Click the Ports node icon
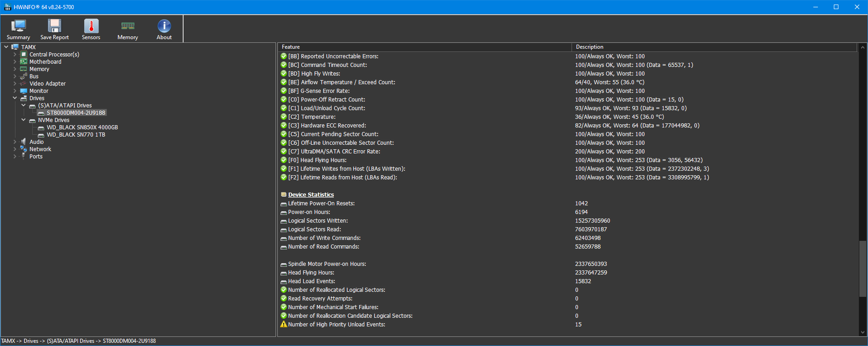Screen dimensions: 868x346 tap(24, 156)
